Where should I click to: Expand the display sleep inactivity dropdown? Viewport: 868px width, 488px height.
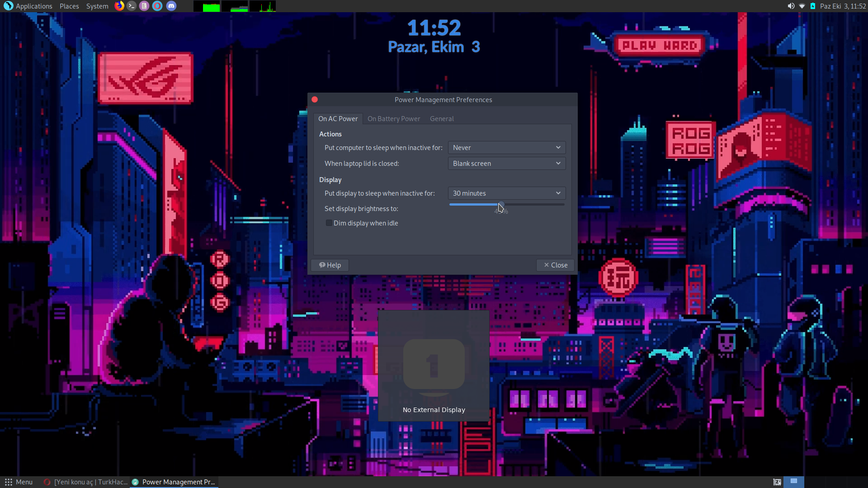pyautogui.click(x=507, y=193)
